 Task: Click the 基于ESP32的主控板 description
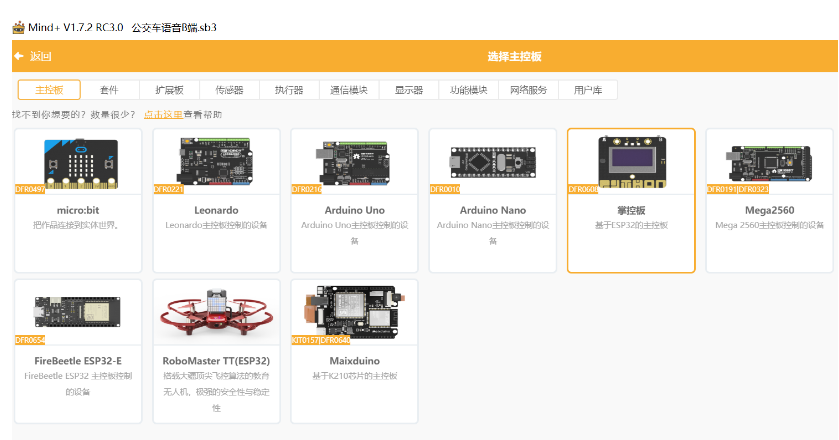(x=631, y=225)
